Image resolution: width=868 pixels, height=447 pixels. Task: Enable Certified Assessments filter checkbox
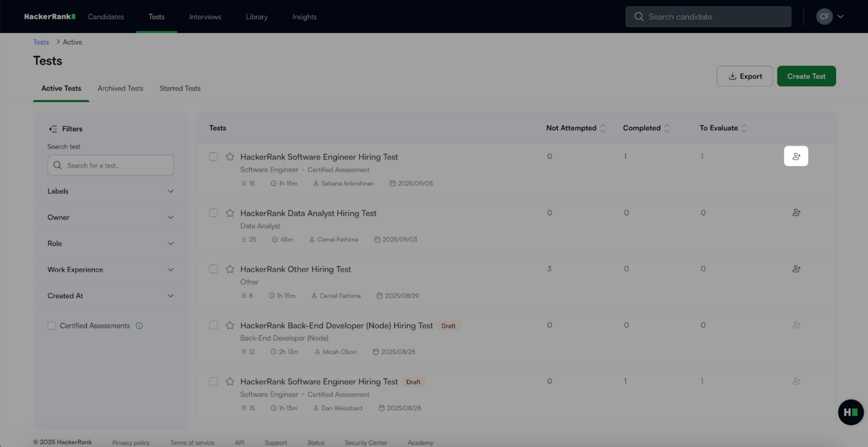click(x=52, y=326)
